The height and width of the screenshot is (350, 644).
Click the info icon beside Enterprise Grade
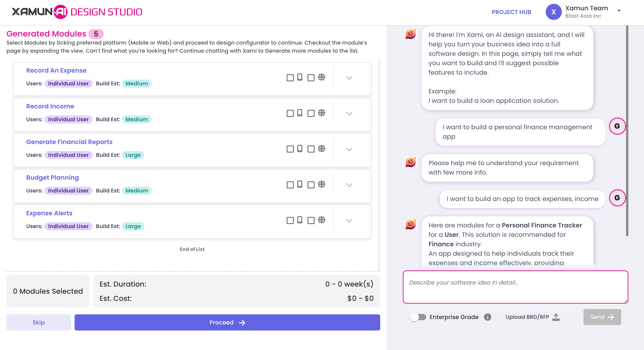coord(487,317)
